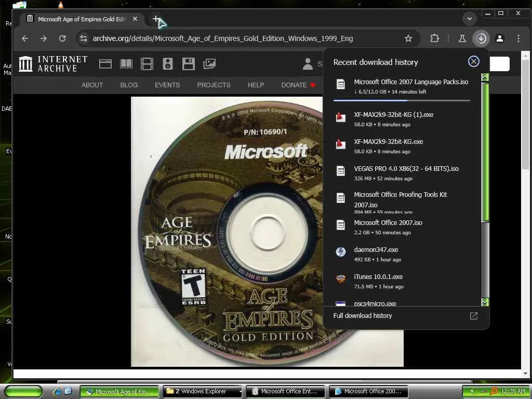Click the browser forward arrow

pyautogui.click(x=44, y=38)
